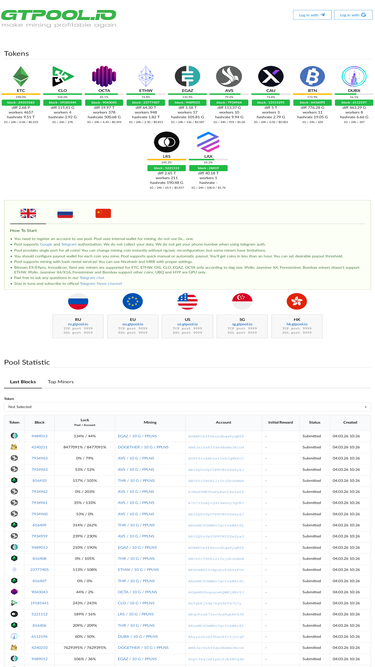Open the EGAZ token icon
375x667 pixels.
pyautogui.click(x=188, y=77)
